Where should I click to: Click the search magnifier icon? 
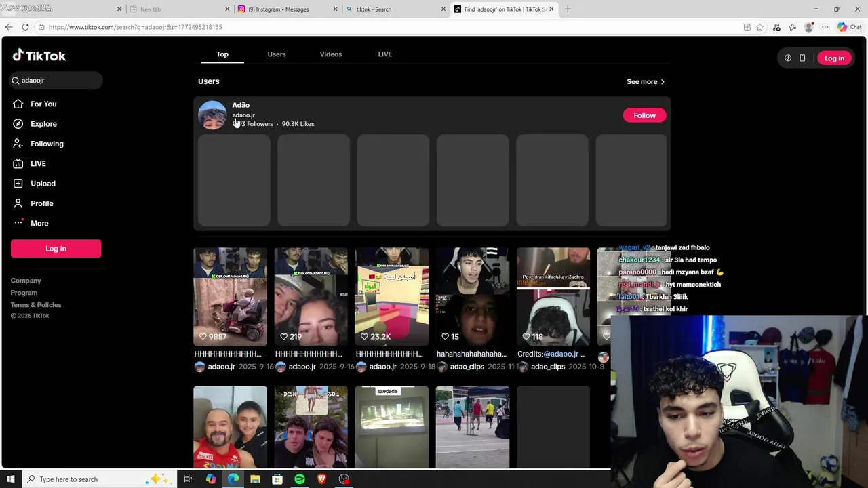pyautogui.click(x=16, y=80)
